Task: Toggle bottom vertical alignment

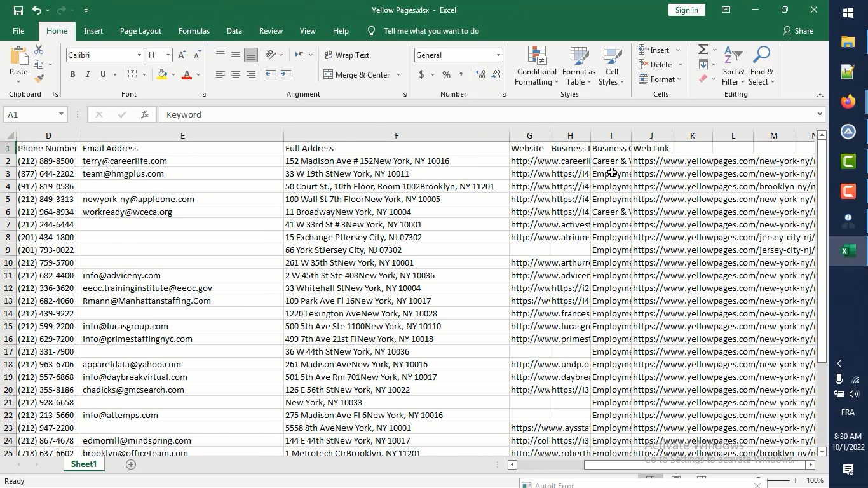Action: click(x=251, y=55)
